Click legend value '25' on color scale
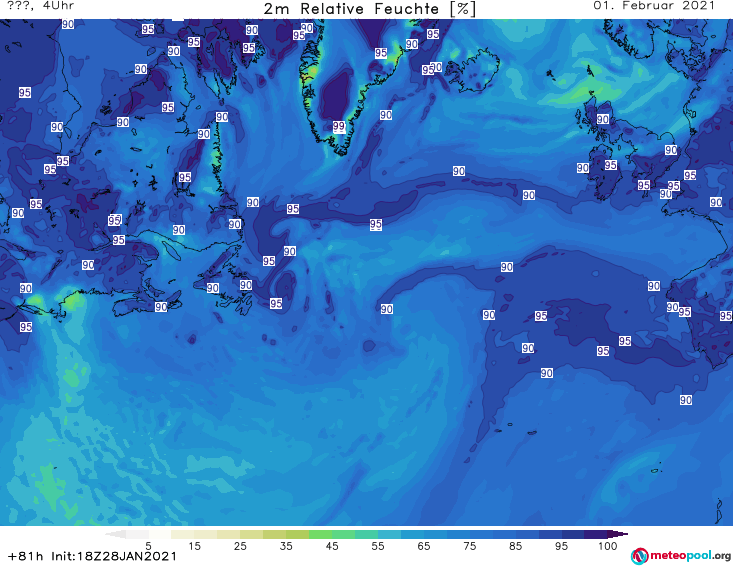The image size is (733, 566). tap(240, 546)
